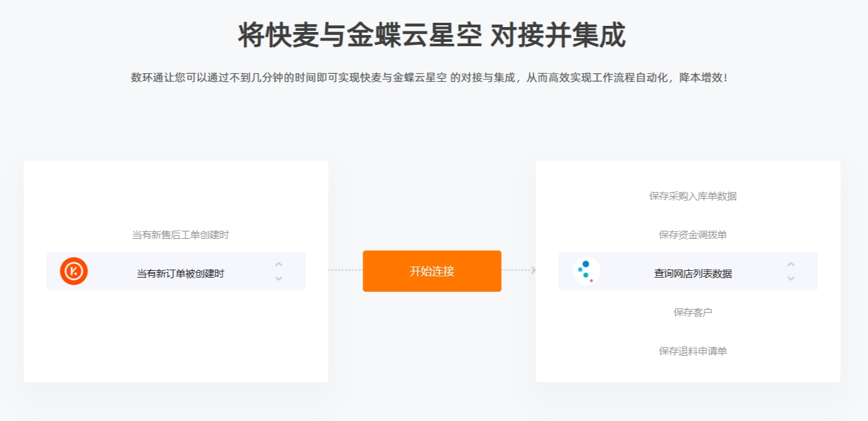Click the orange 开始连接 button
The width and height of the screenshot is (868, 421).
pos(432,271)
